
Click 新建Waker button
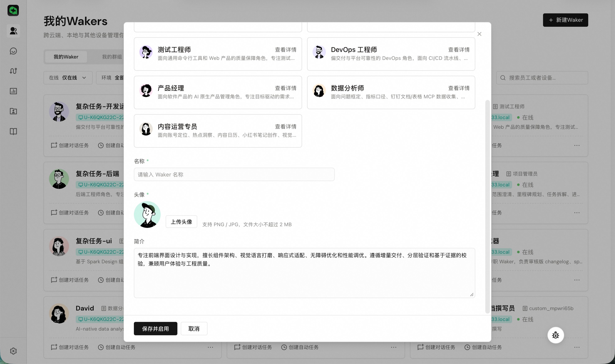click(x=565, y=20)
